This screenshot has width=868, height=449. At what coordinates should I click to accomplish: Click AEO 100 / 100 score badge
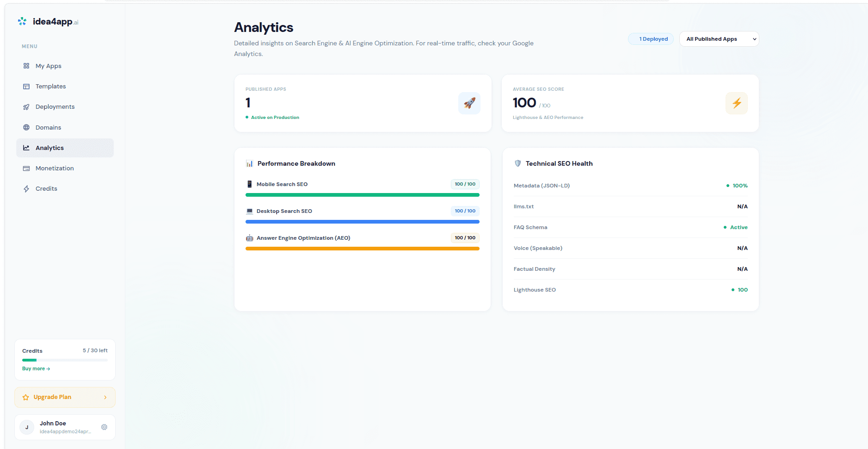(465, 238)
